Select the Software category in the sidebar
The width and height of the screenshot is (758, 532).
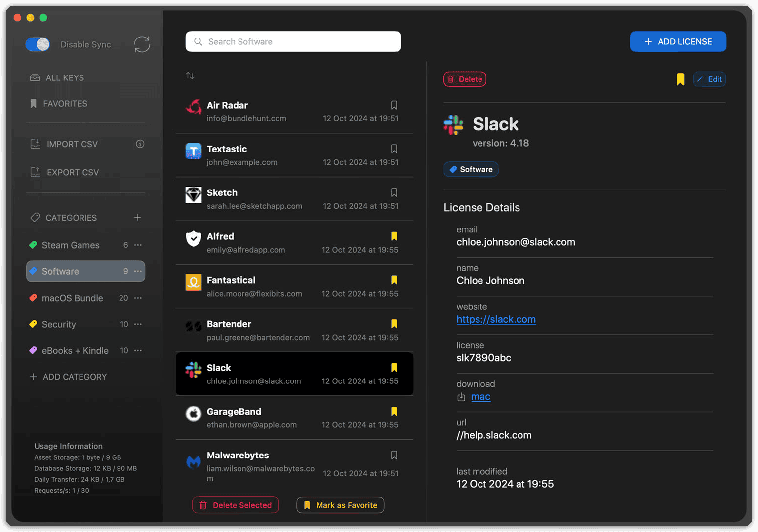(85, 271)
